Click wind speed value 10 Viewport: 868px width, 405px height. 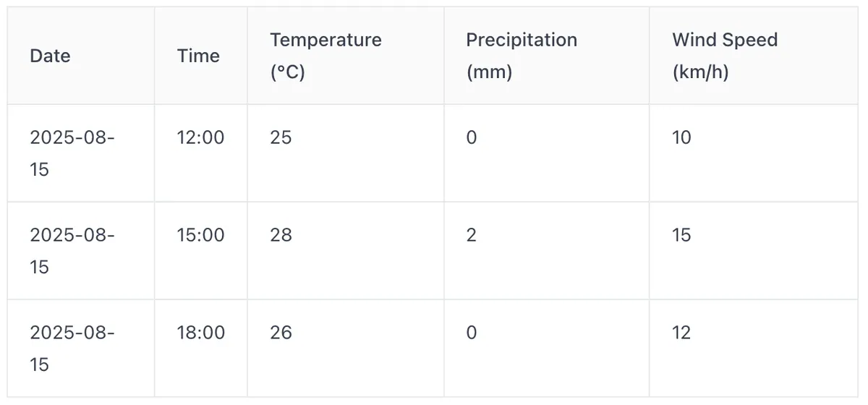681,137
